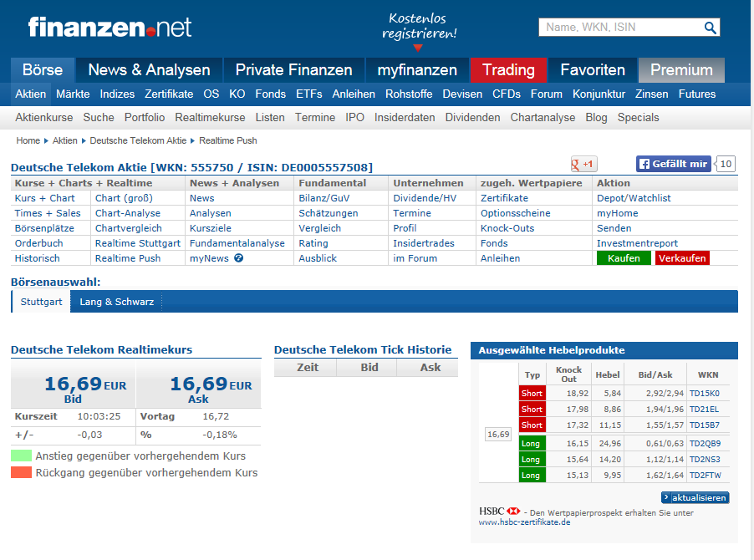The image size is (754, 560).
Task: Open the Kurs + Chart link
Action: click(x=44, y=198)
